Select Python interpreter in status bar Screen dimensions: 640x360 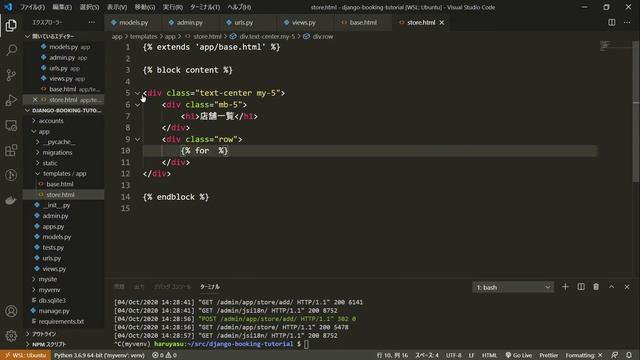click(99, 355)
